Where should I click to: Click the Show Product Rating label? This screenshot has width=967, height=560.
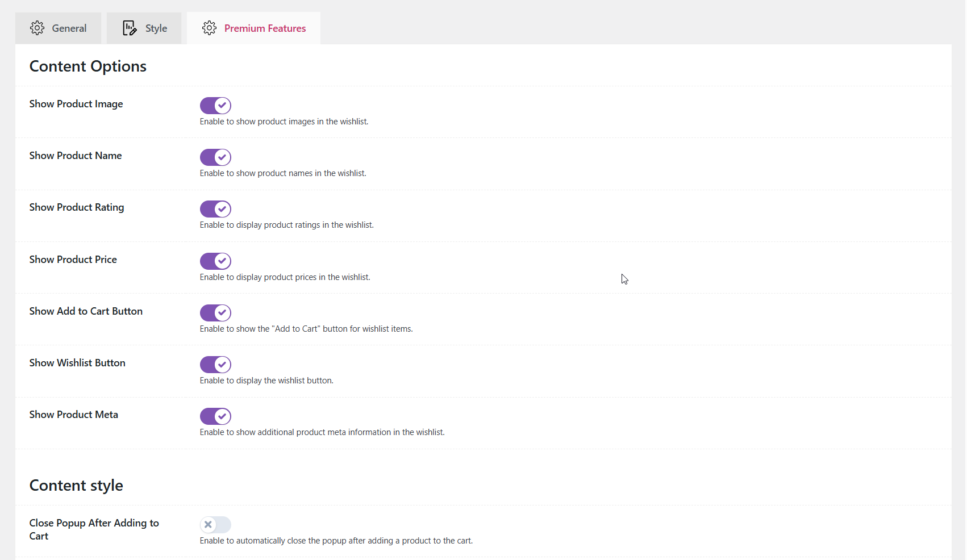coord(76,207)
